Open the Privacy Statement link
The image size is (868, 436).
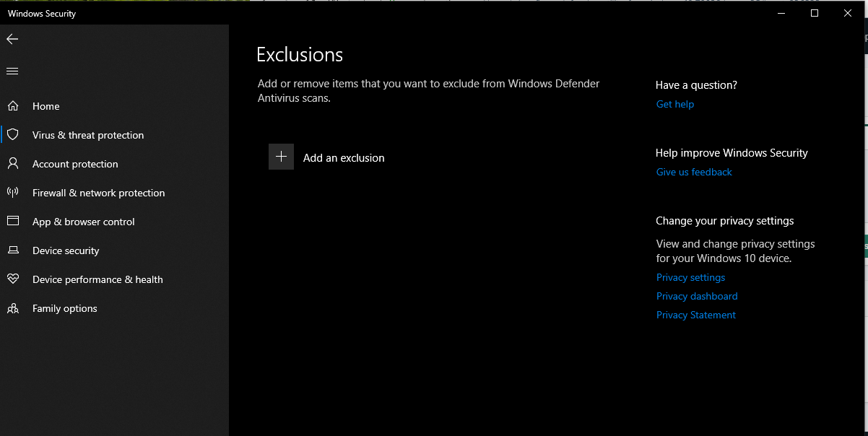(696, 315)
